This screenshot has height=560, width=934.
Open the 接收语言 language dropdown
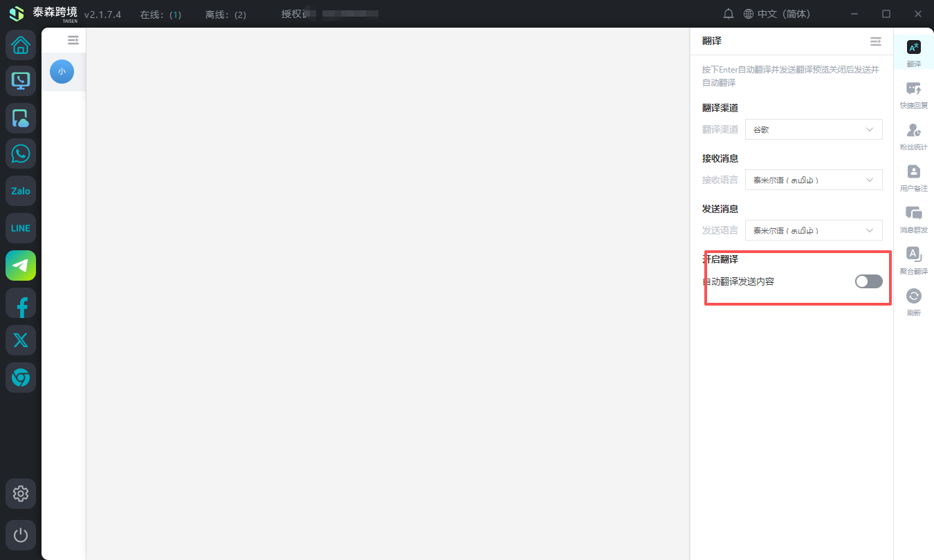813,180
